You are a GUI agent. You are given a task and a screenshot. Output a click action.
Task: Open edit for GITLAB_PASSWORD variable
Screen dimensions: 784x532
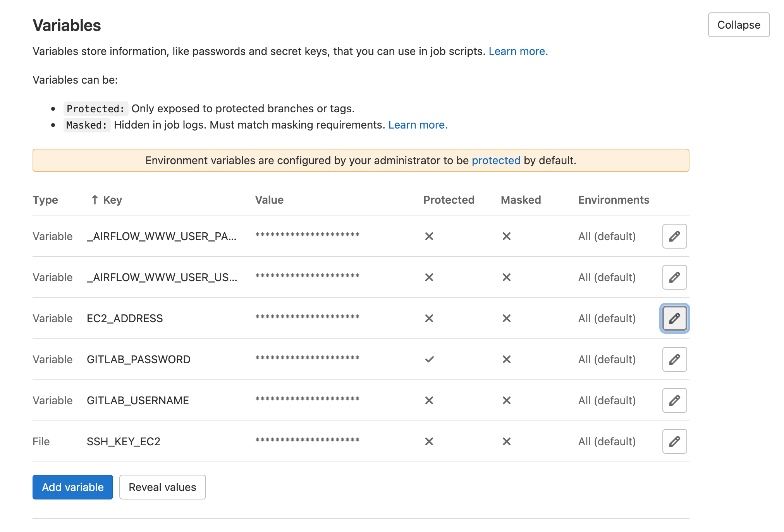tap(674, 359)
